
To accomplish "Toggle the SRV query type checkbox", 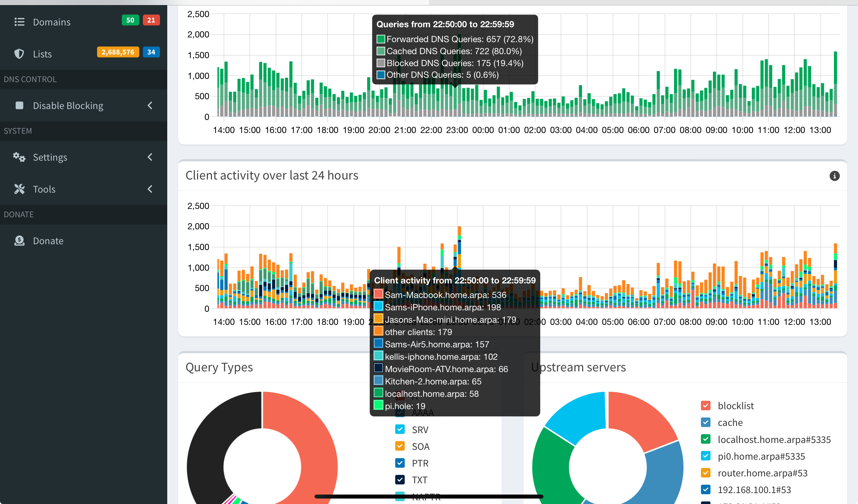I will pos(400,430).
